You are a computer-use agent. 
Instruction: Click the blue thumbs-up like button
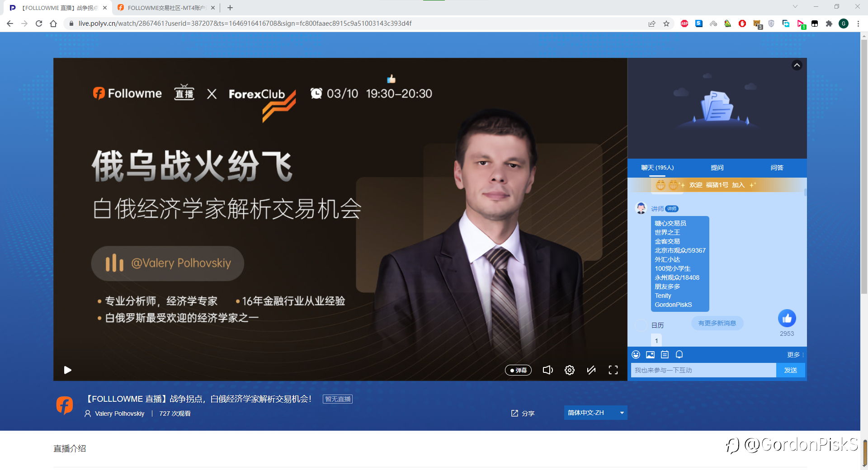click(787, 319)
